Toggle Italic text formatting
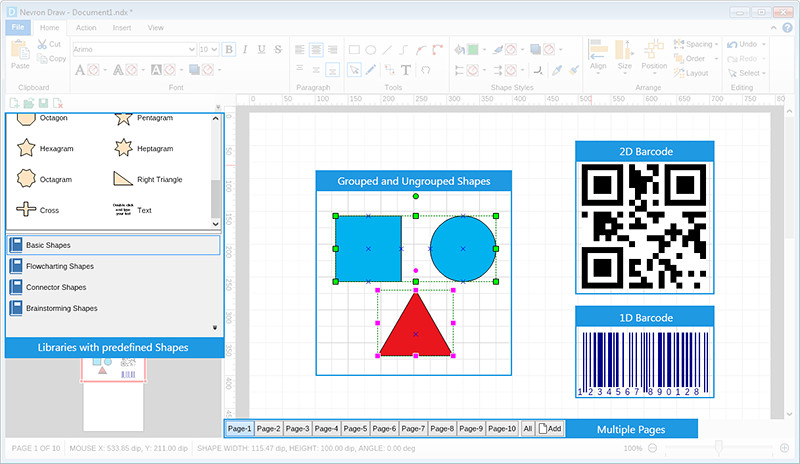This screenshot has width=800, height=464. [245, 49]
